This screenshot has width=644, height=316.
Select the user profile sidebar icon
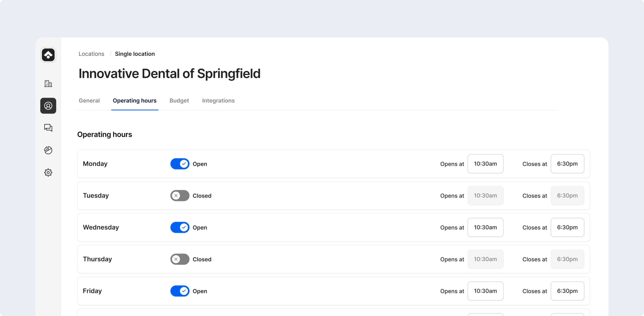pyautogui.click(x=48, y=106)
